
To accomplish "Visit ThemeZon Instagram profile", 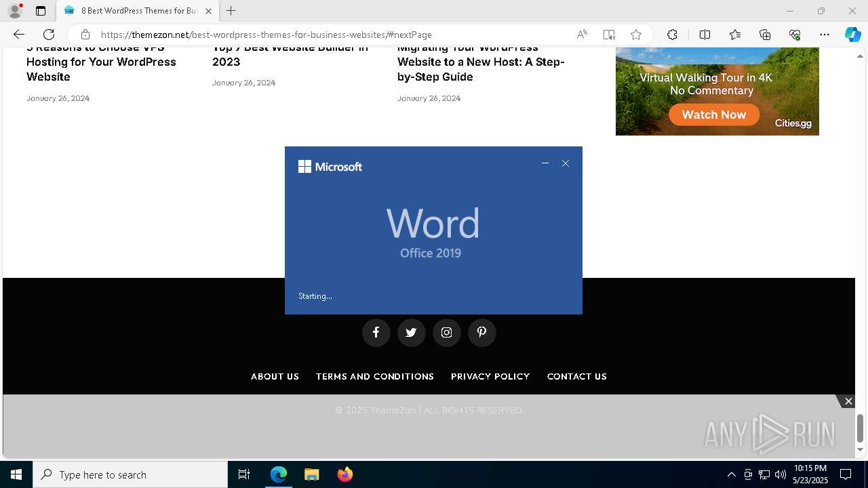I will pyautogui.click(x=446, y=332).
